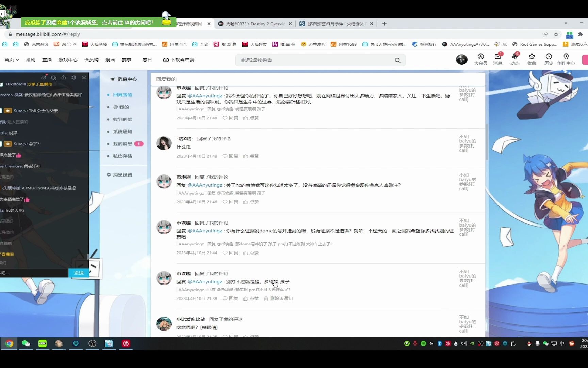Select 收到的赞 in message sidebar
The width and height of the screenshot is (588, 368).
click(x=122, y=119)
